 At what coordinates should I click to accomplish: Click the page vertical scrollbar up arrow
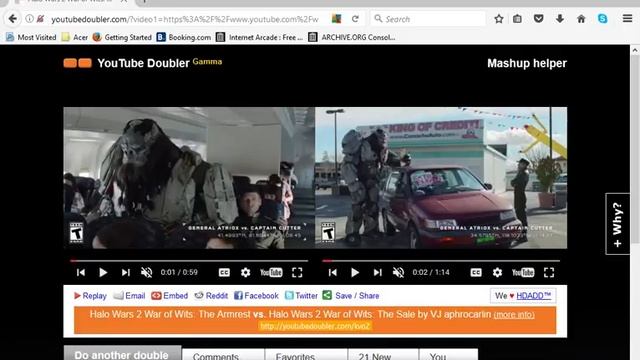[635, 50]
